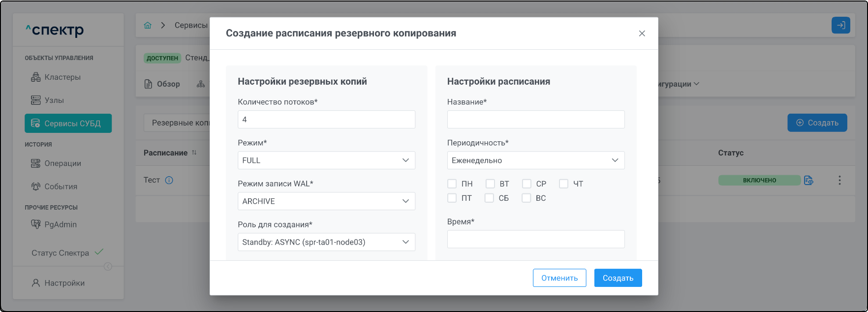Expand the Роль для создания dropdown
868x312 pixels.
pos(326,242)
